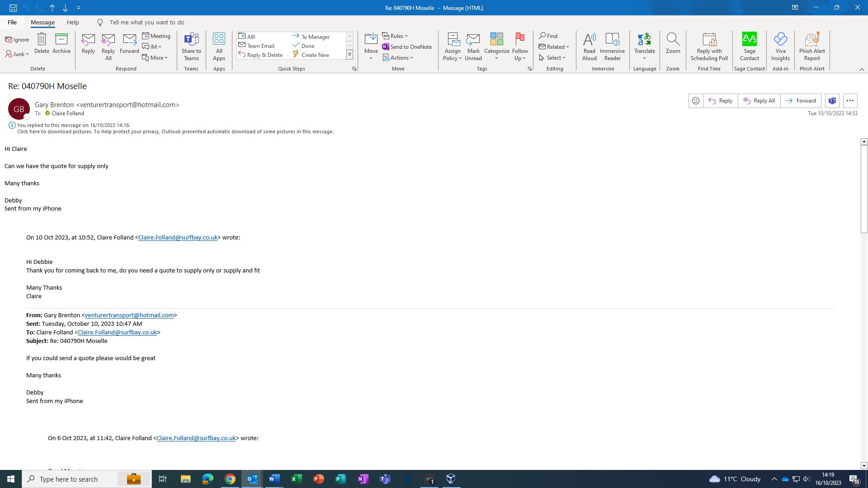Click Send to OneNote
Viewport: 868px width, 488px height.
point(406,47)
